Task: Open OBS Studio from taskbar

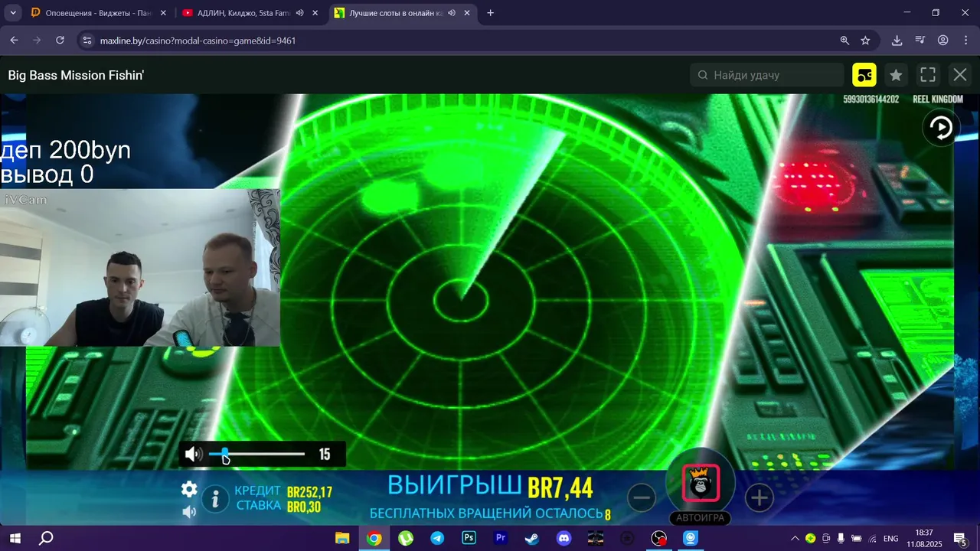Action: pyautogui.click(x=658, y=538)
